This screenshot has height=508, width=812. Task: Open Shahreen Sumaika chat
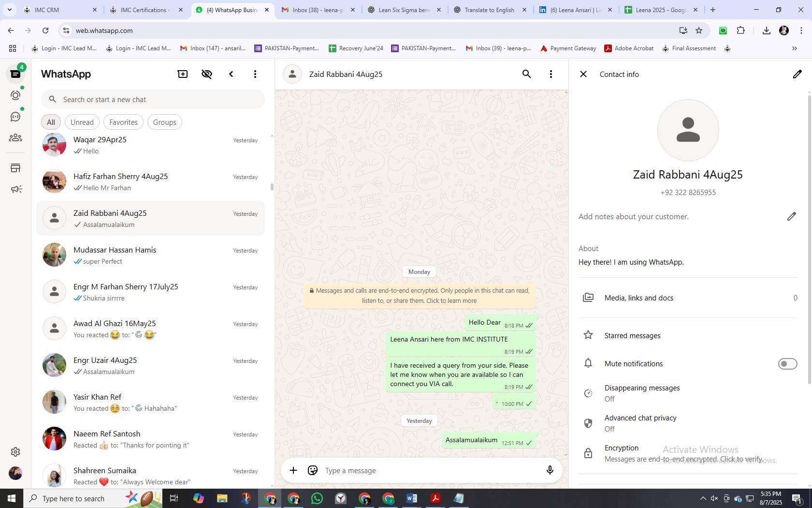tap(150, 474)
